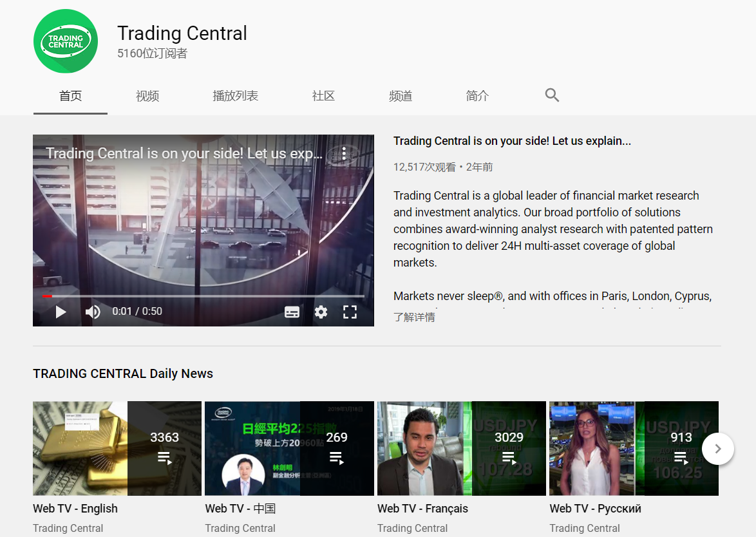
Task: Switch to the 视频 tab
Action: coord(147,95)
